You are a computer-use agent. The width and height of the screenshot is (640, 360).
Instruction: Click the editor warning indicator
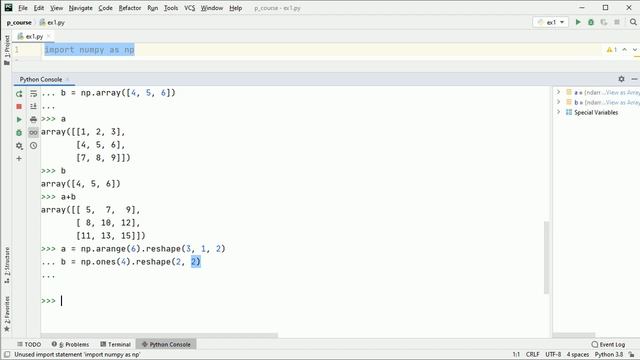612,50
